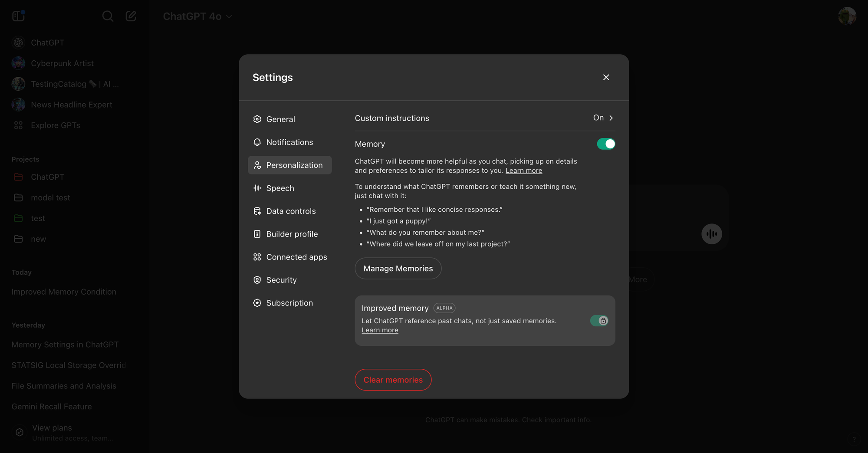Open the ChatGPT 4o model selector
Image resolution: width=868 pixels, height=453 pixels.
[x=197, y=16]
